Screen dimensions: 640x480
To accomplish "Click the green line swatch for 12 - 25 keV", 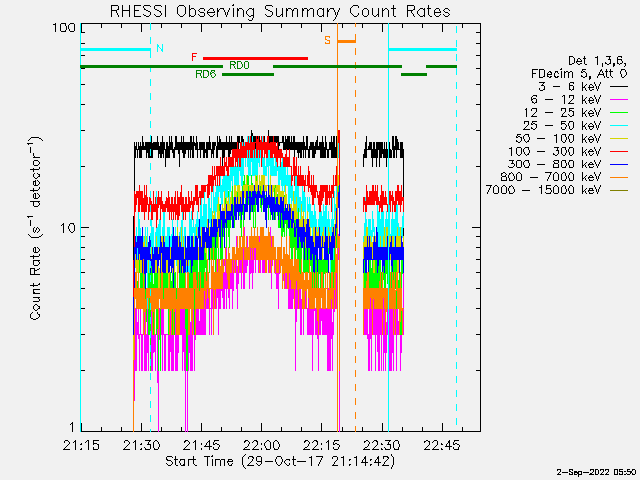I will [x=619, y=113].
